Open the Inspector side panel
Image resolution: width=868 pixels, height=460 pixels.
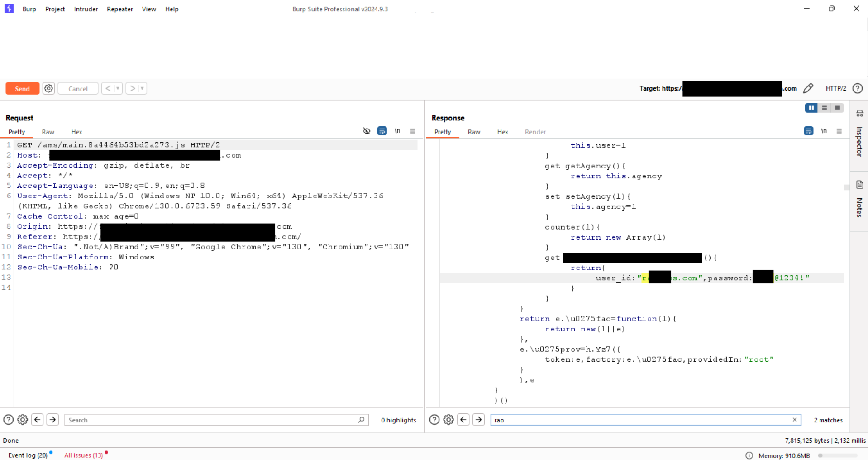click(859, 136)
